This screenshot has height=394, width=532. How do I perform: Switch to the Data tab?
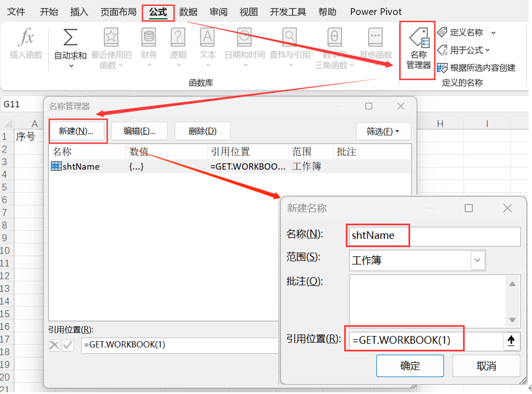pos(188,12)
